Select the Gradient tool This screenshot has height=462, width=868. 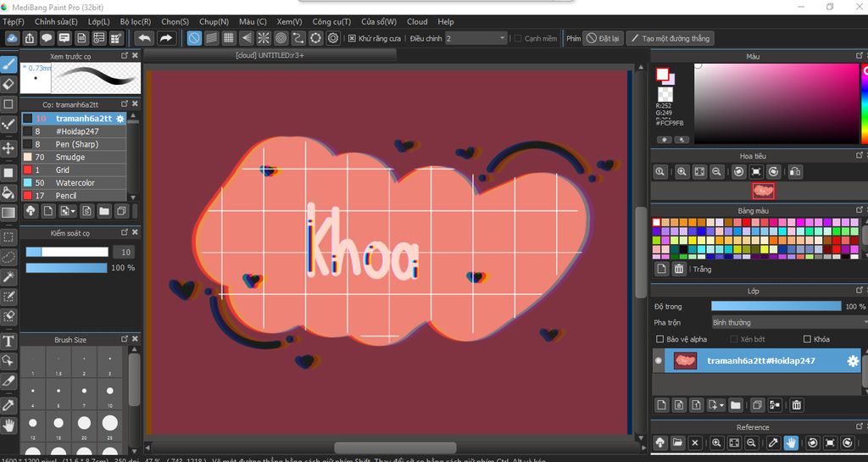coord(8,213)
